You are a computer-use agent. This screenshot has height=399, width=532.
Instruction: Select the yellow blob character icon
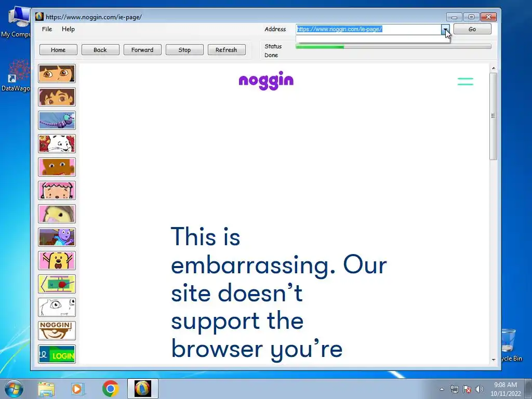(57, 214)
